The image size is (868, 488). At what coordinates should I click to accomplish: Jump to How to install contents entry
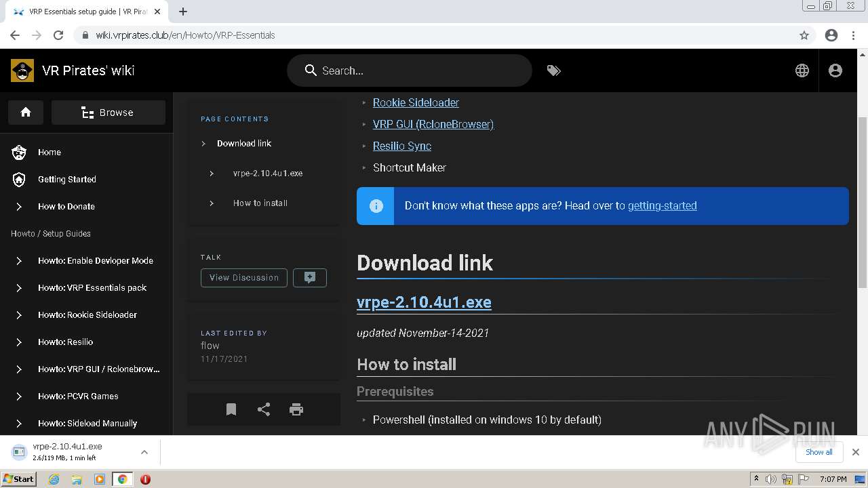(x=260, y=203)
